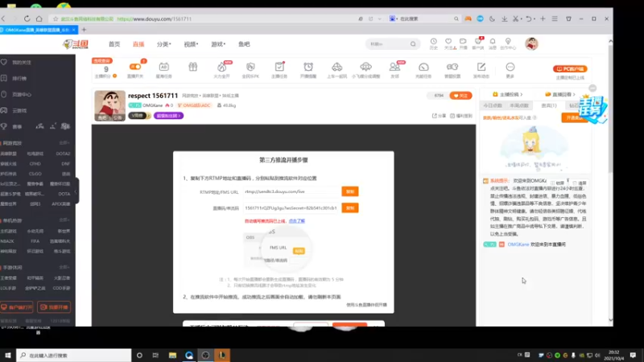This screenshot has width=644, height=362.
Task: Expand the 游戏 dropdown in navigation
Action: click(218, 44)
